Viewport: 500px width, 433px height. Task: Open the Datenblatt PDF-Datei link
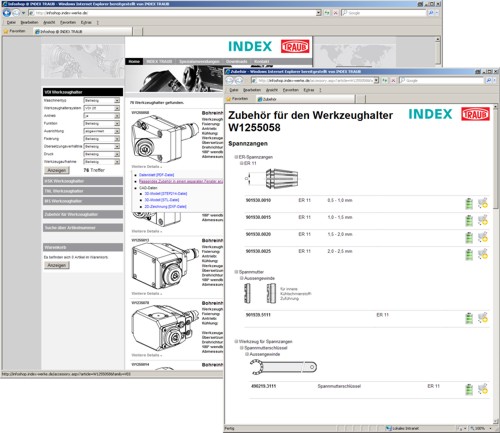(x=156, y=175)
